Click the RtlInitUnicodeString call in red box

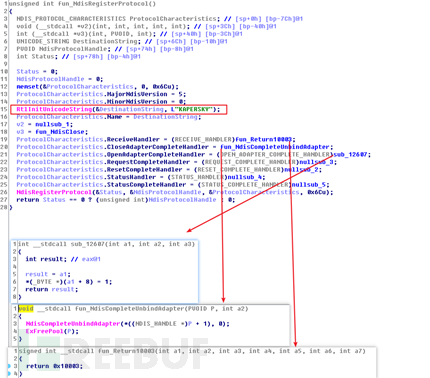[54, 109]
